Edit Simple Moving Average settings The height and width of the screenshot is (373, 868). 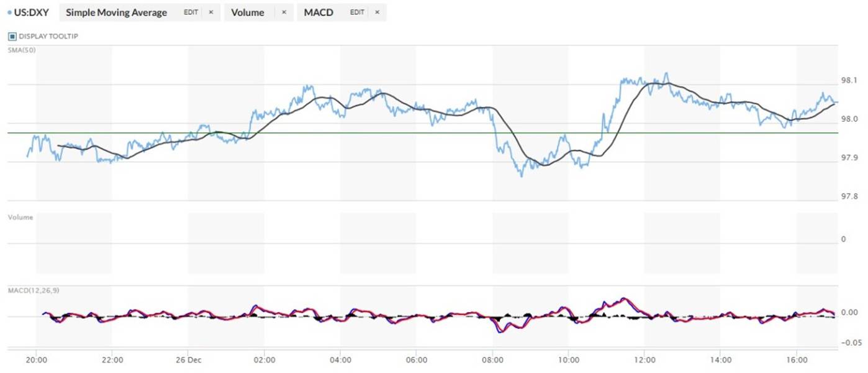click(x=191, y=12)
